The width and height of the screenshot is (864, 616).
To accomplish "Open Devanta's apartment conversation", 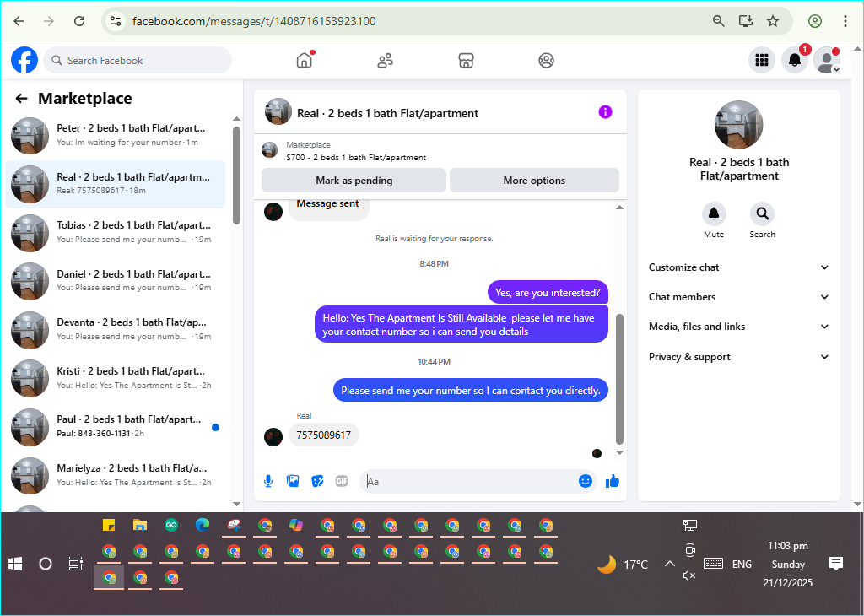I will tap(115, 329).
